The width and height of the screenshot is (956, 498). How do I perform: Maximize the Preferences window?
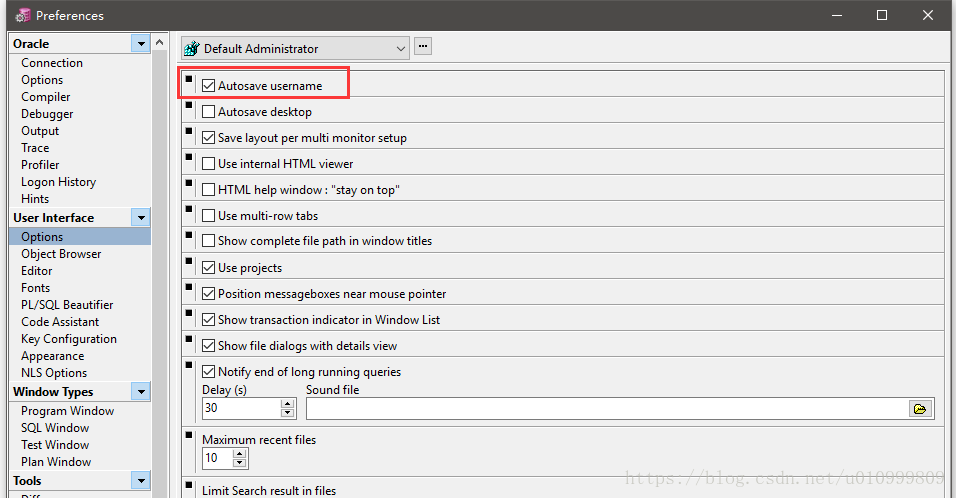pyautogui.click(x=882, y=15)
